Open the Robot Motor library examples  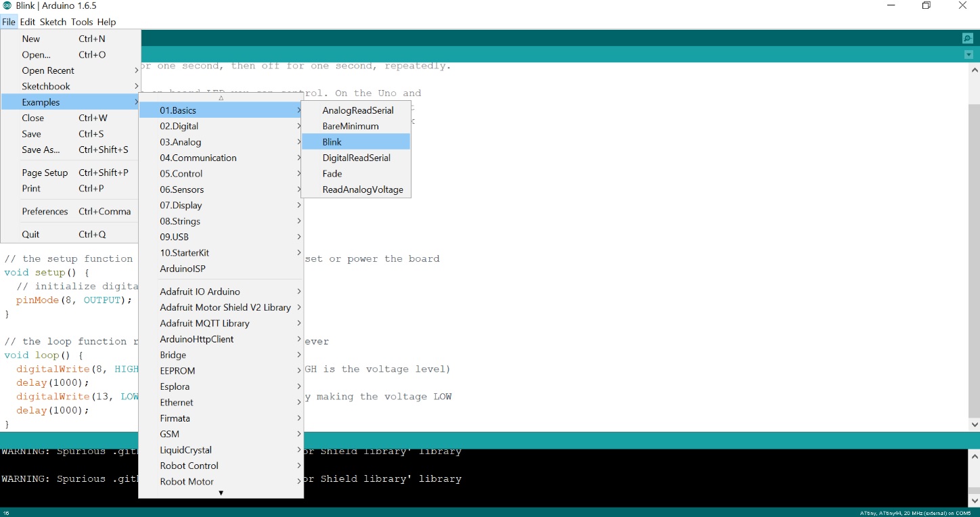tap(221, 481)
